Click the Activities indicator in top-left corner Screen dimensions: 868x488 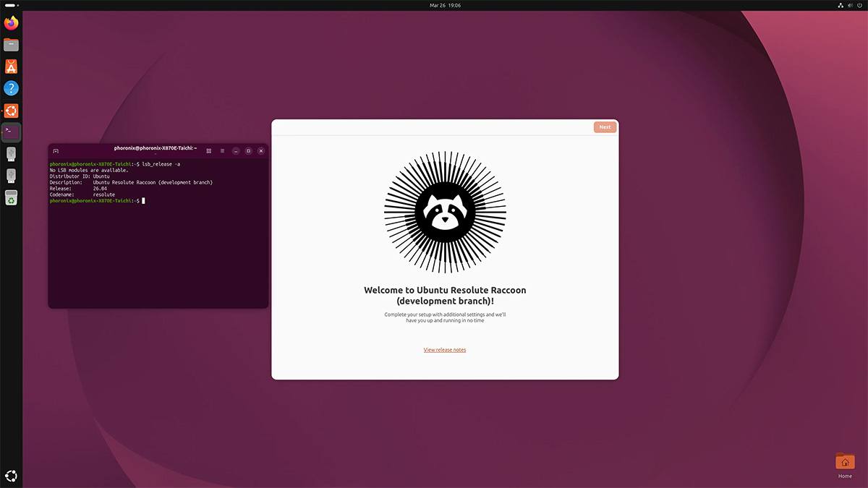coord(9,5)
